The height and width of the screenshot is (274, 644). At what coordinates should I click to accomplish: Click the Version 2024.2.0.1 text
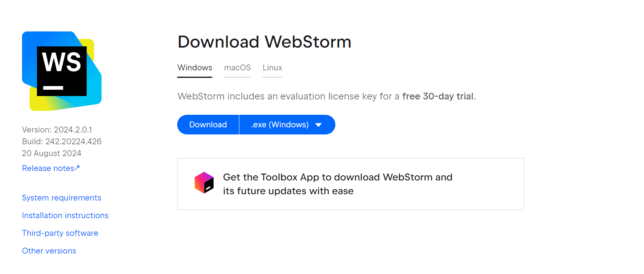[57, 130]
